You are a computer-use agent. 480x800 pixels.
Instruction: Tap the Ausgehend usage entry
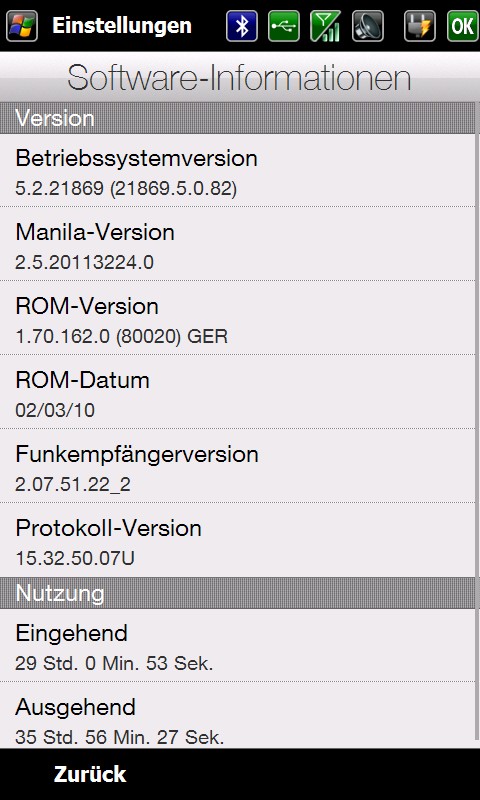(x=238, y=715)
